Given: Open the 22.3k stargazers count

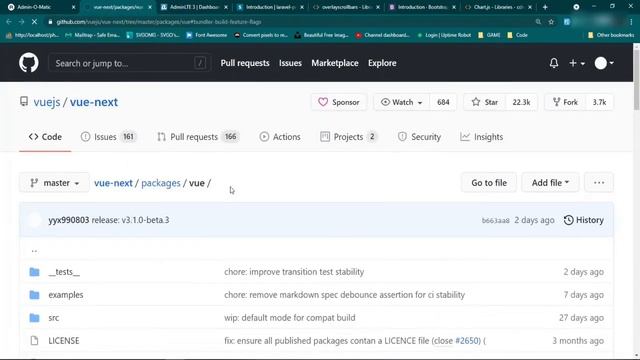Looking at the screenshot, I should pos(521,102).
